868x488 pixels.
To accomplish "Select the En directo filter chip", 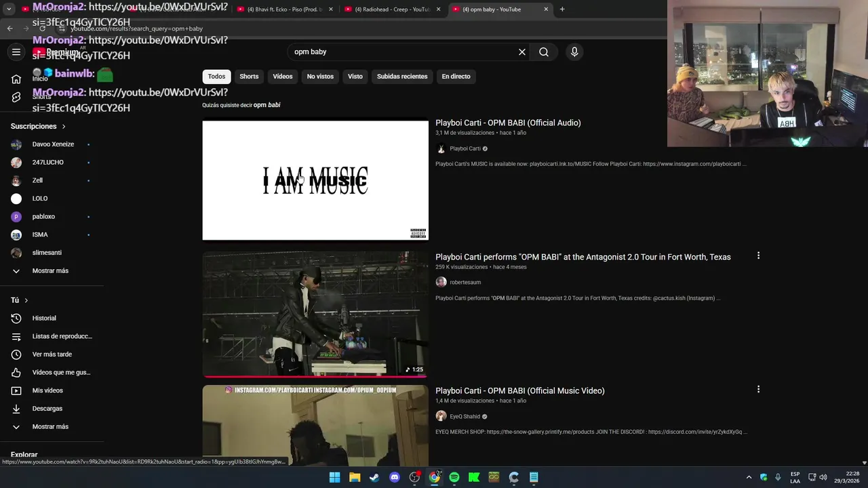I will tap(456, 77).
